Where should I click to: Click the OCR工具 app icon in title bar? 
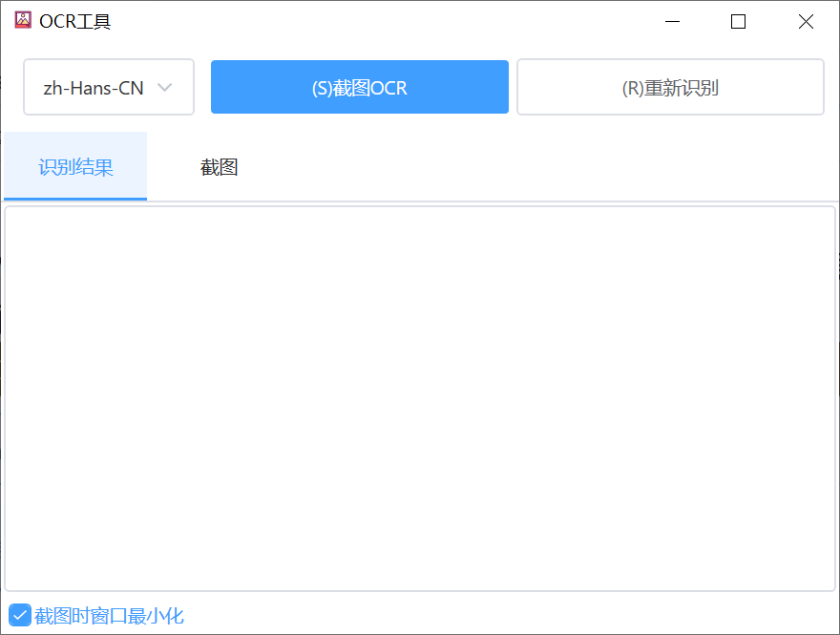pyautogui.click(x=23, y=20)
